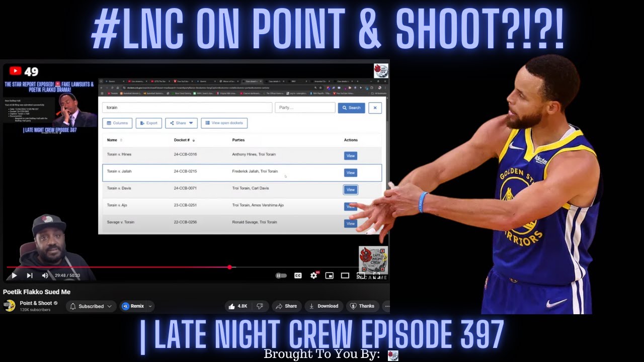Screen dimensions: 644x362
Task: Click the Thanks button
Action: (x=362, y=306)
